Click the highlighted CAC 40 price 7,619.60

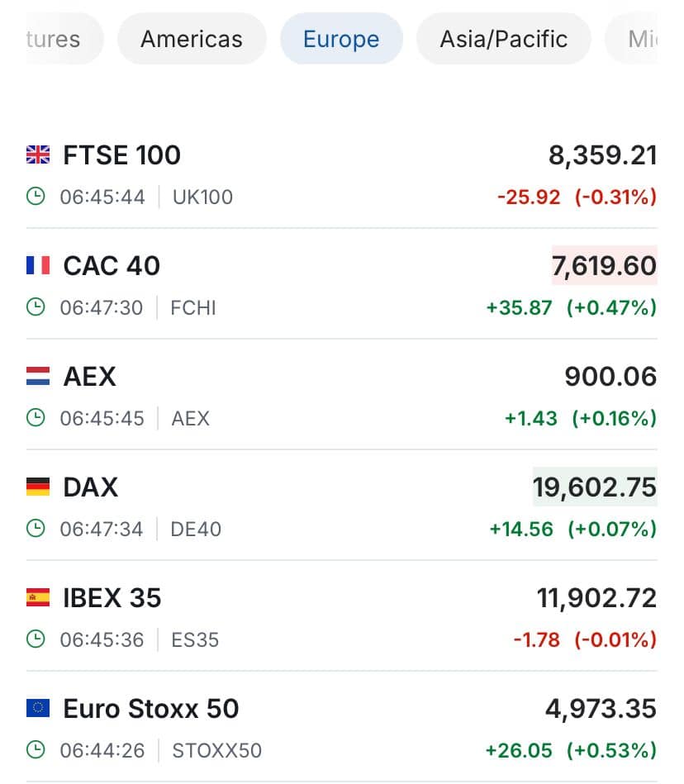tap(604, 265)
